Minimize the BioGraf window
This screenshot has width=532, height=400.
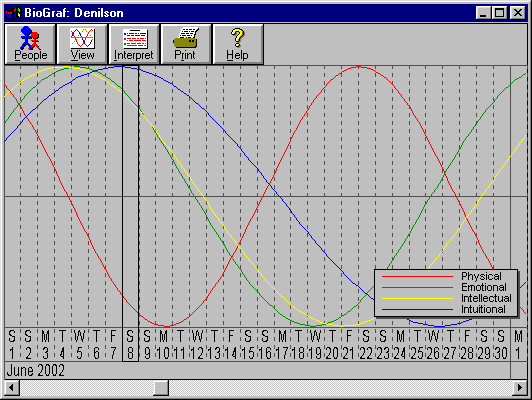[483, 13]
